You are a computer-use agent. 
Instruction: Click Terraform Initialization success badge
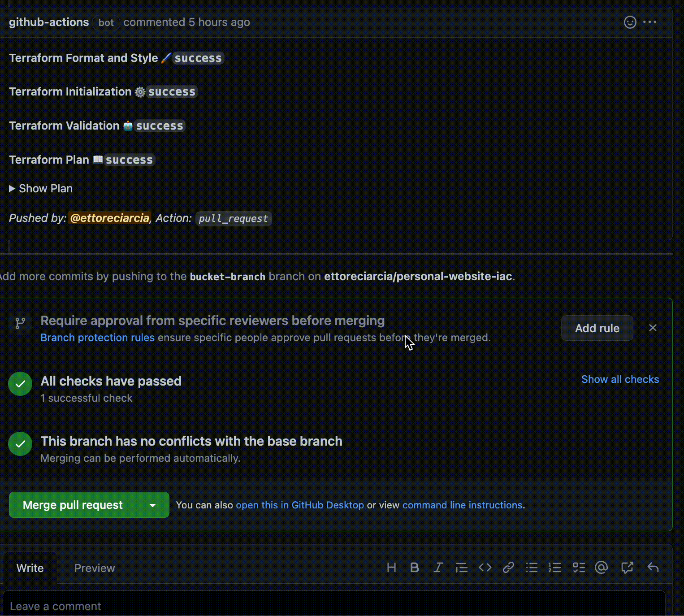coord(172,91)
